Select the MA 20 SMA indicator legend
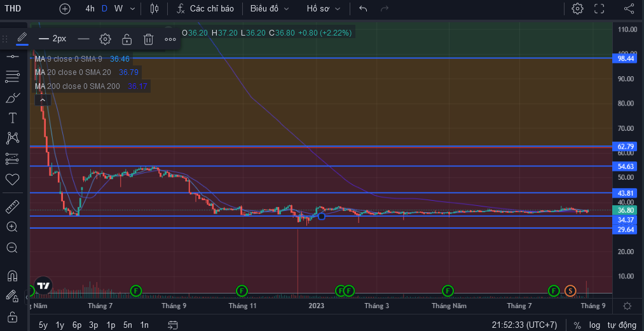Image resolution: width=644 pixels, height=331 pixels. (86, 72)
